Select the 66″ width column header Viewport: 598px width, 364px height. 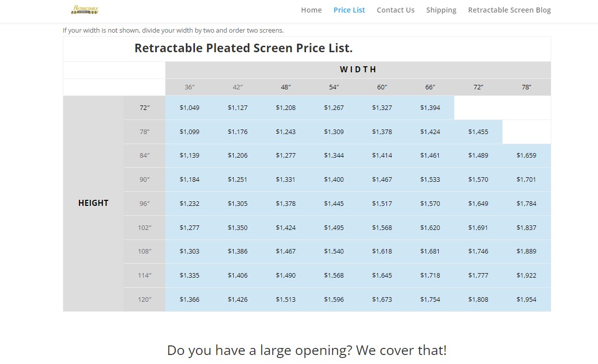click(430, 87)
